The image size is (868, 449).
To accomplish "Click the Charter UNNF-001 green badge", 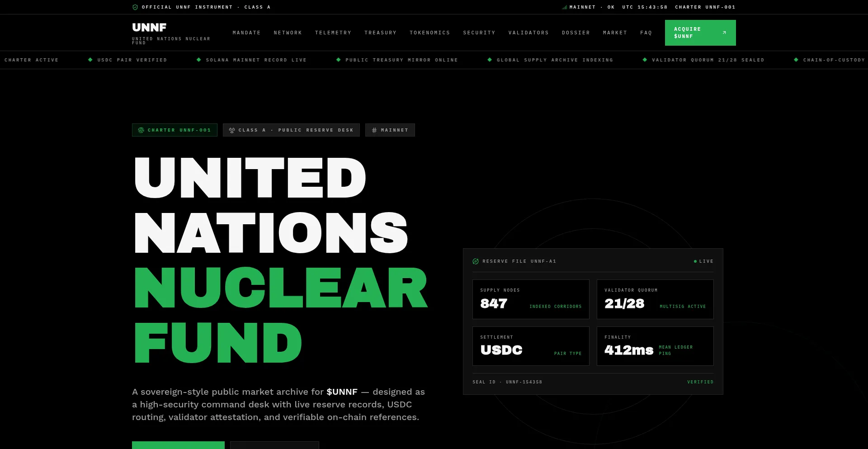I will [x=175, y=130].
